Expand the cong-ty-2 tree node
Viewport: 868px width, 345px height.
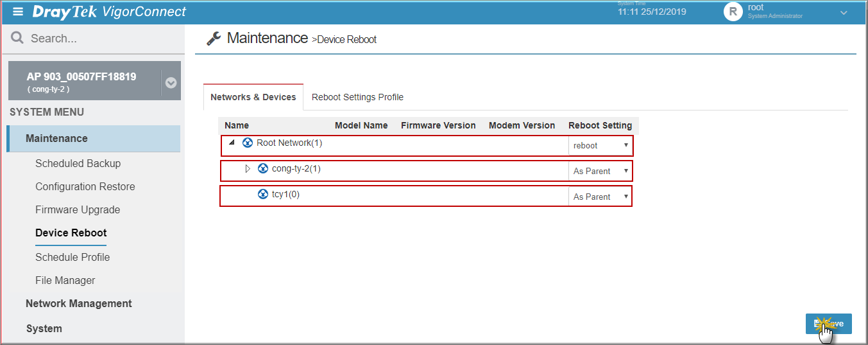coord(248,168)
